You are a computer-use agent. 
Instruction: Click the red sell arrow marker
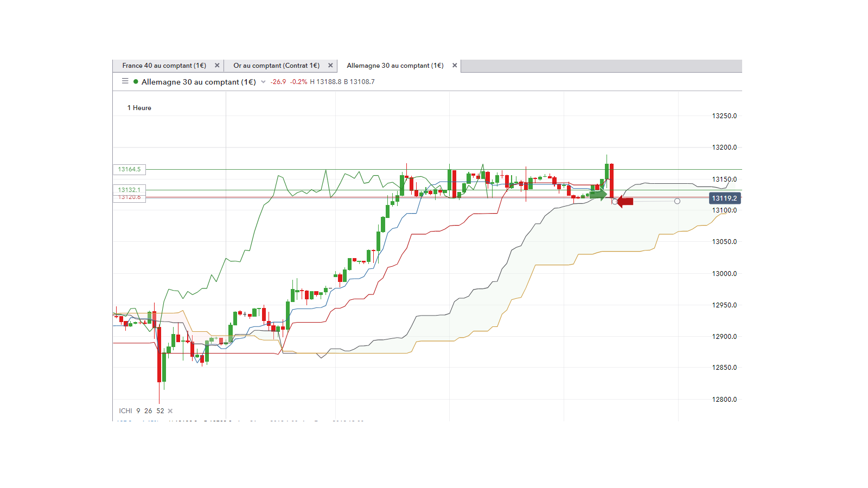point(626,202)
